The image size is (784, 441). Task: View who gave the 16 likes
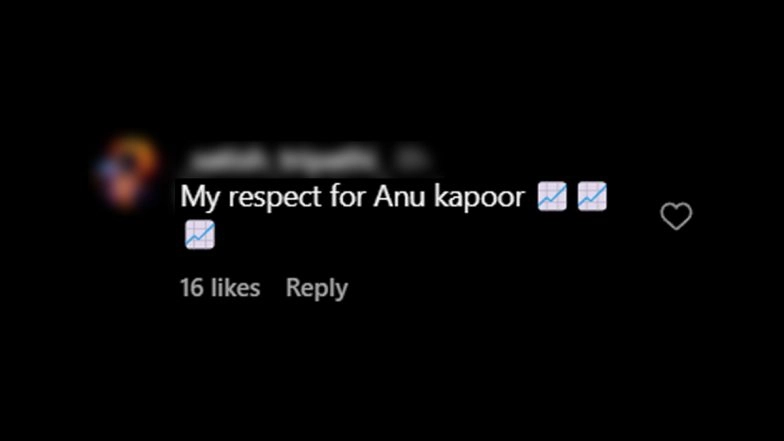coord(220,288)
